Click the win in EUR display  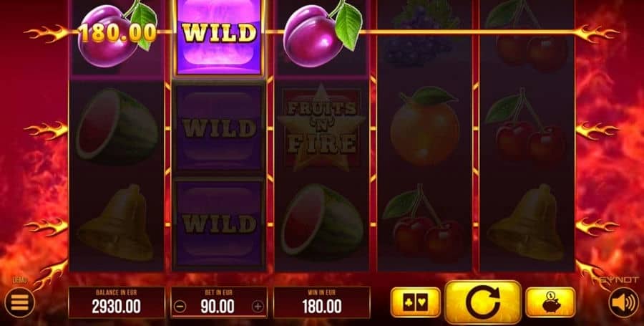[321, 302]
